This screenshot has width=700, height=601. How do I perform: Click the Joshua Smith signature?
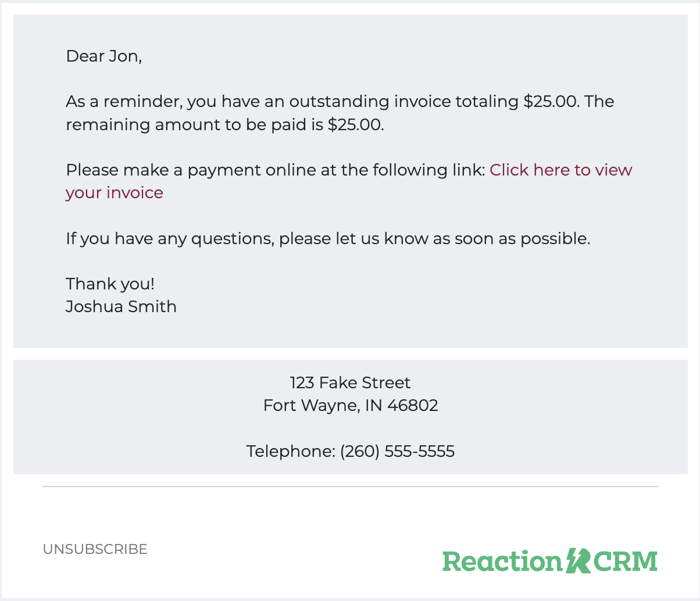coord(121,306)
